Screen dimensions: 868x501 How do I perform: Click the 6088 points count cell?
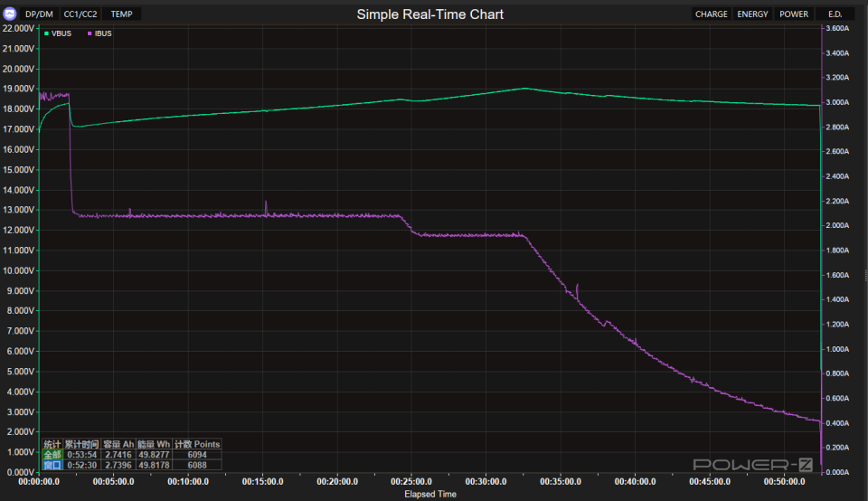tap(197, 465)
